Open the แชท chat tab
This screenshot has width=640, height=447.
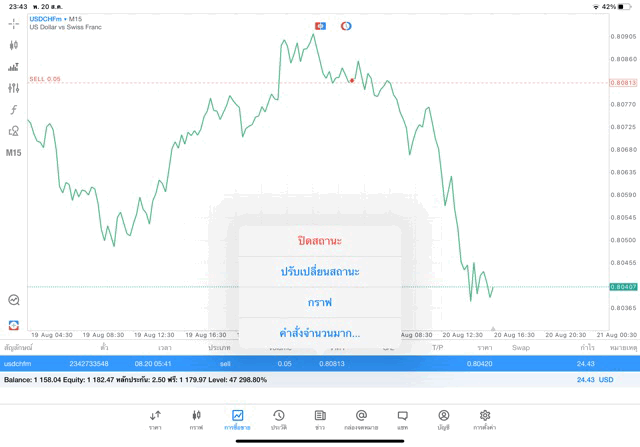click(x=402, y=418)
